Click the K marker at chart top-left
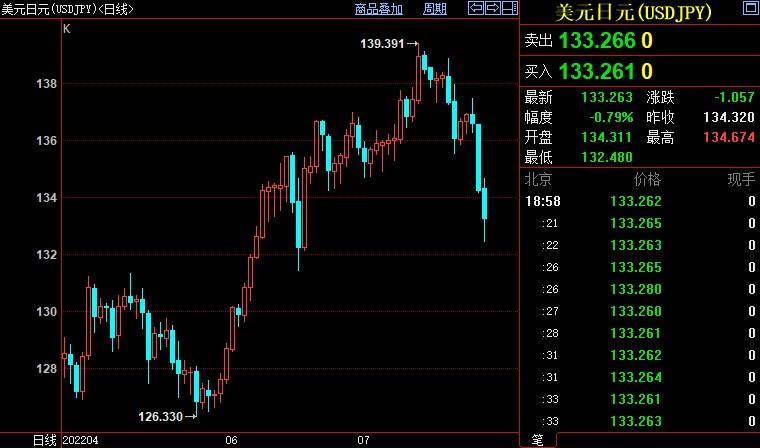The height and width of the screenshot is (448, 760). click(x=67, y=29)
